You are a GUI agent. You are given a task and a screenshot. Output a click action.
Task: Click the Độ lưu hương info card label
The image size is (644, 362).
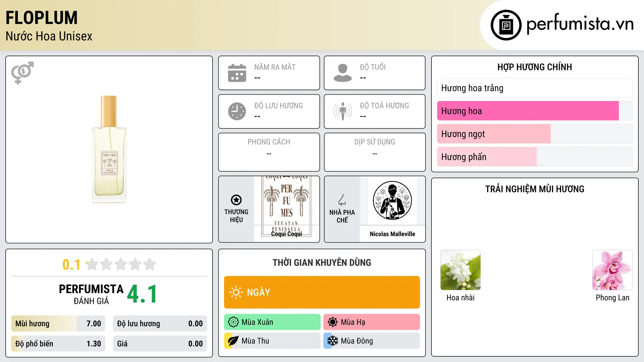pos(279,106)
